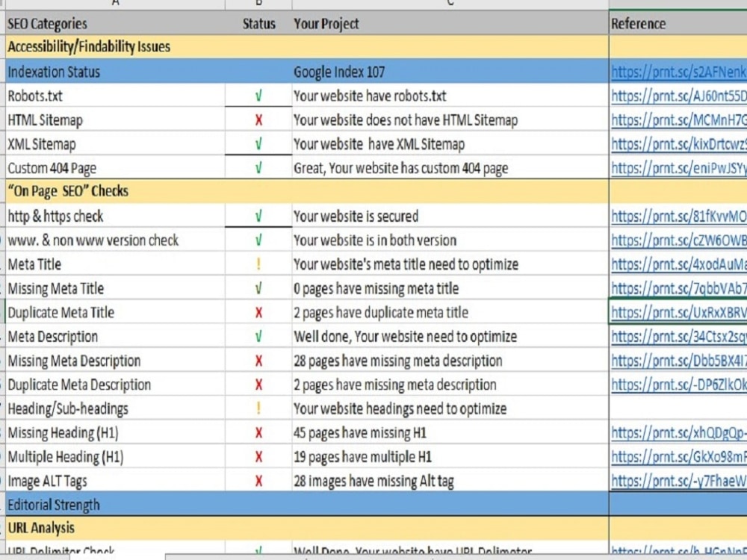The width and height of the screenshot is (747, 560).
Task: Select 'Your website headings need to optimize' cell
Action: pyautogui.click(x=450, y=408)
